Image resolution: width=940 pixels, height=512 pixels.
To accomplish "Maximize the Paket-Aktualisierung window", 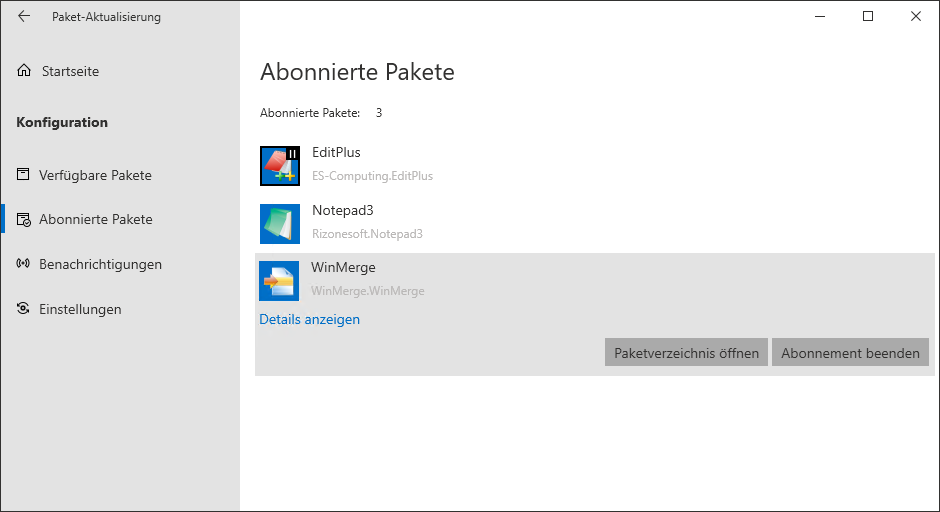I will [868, 16].
